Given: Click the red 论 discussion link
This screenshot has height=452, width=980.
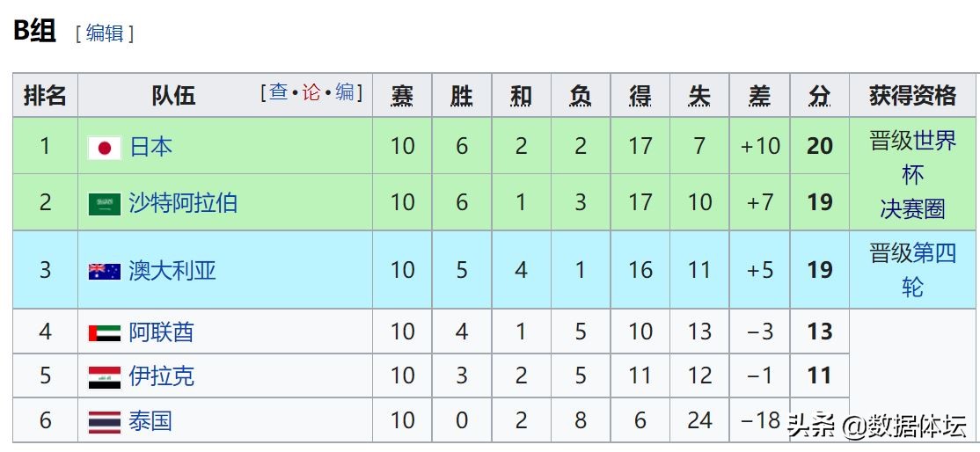Looking at the screenshot, I should point(311,92).
